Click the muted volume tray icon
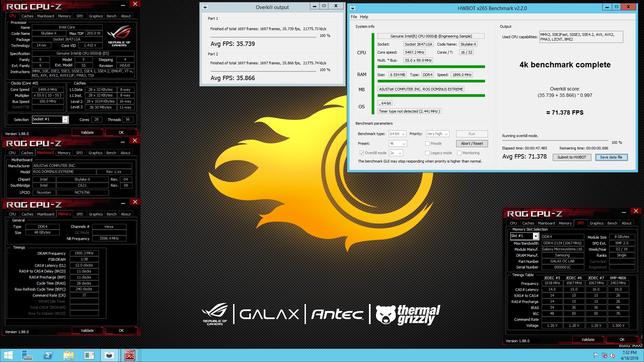This screenshot has width=644, height=362. coord(612,355)
